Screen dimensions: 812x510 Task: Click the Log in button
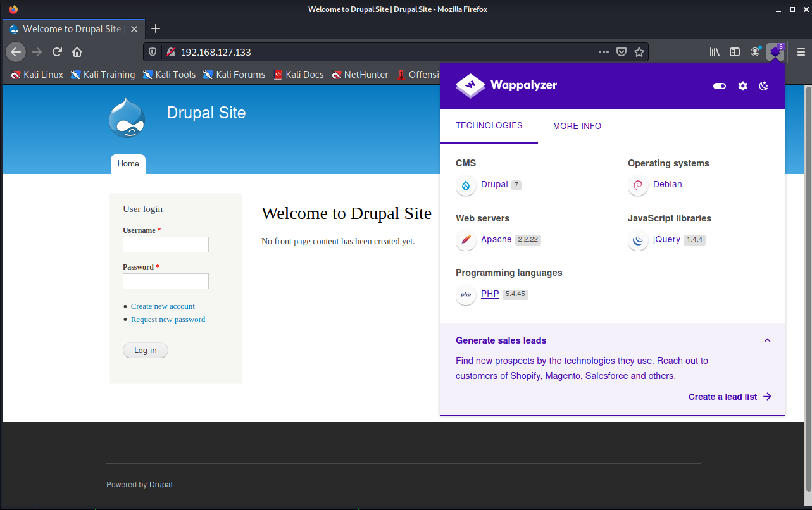point(146,351)
